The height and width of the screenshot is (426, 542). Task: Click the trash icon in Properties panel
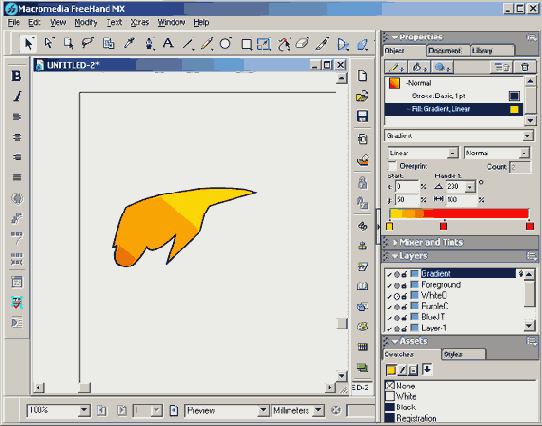point(524,67)
